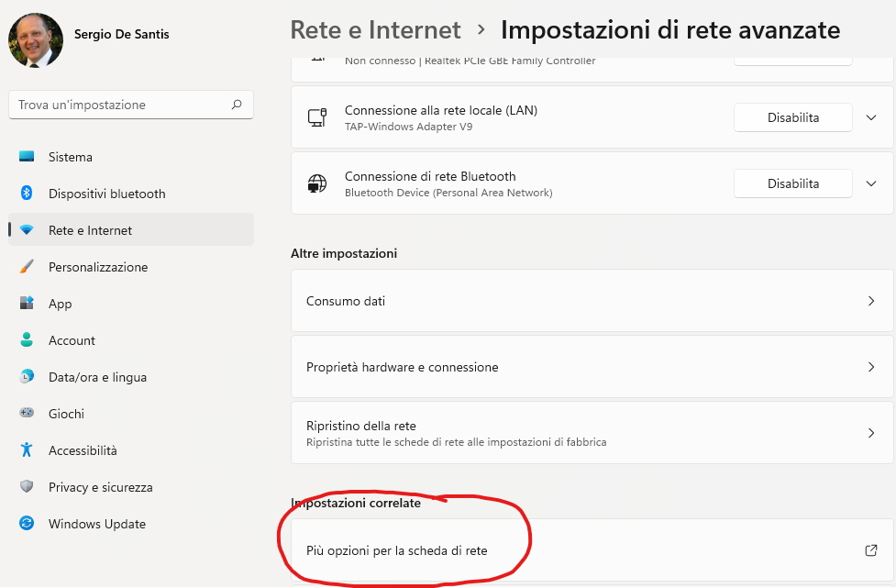Open the Privacy e sicurezza shield icon
The image size is (896, 588).
(27, 486)
